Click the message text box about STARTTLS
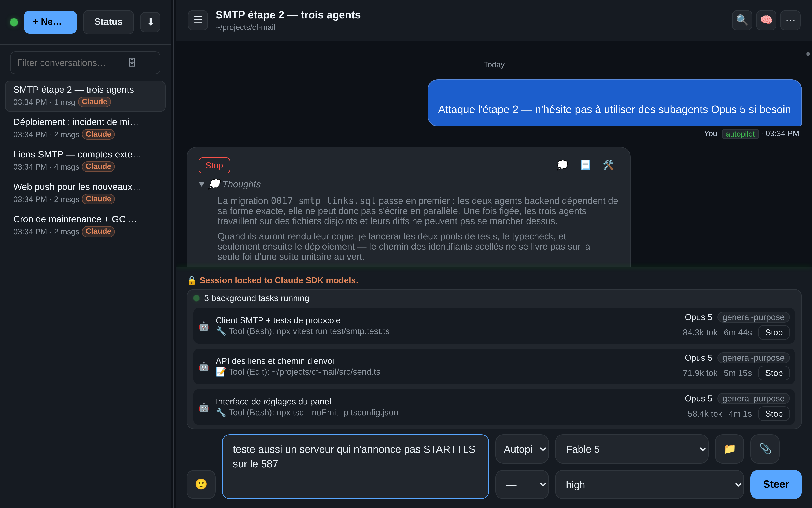The image size is (812, 508). tap(355, 466)
